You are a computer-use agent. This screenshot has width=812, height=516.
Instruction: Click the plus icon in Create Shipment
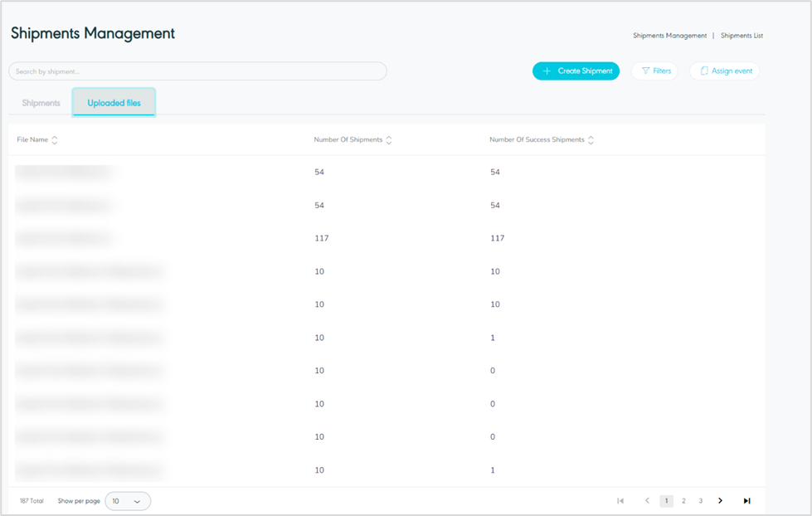tap(547, 71)
